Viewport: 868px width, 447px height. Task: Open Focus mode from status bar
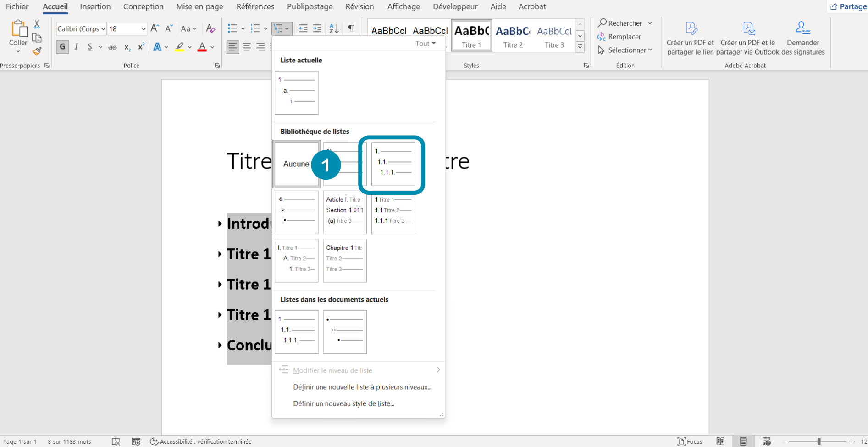click(x=690, y=441)
